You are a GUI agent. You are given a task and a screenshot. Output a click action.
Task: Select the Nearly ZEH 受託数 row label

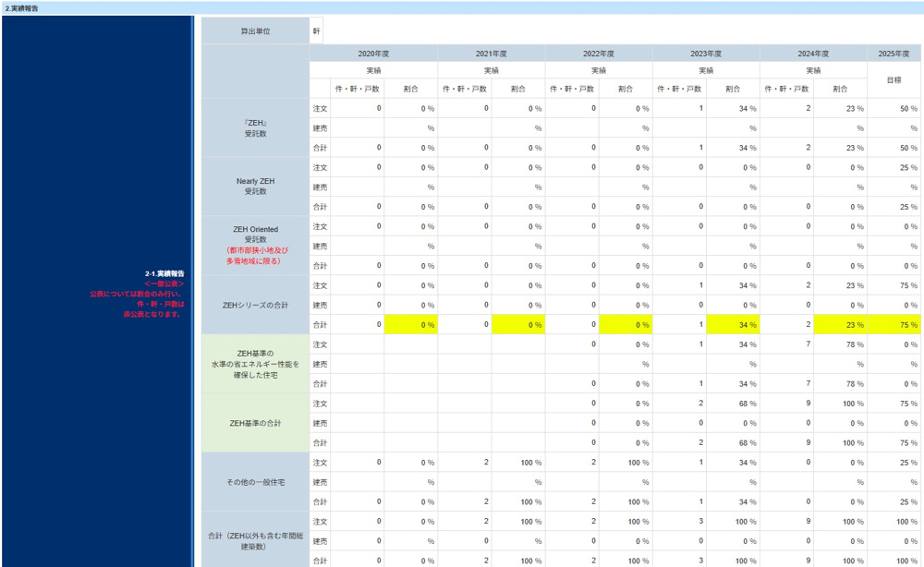pyautogui.click(x=255, y=187)
